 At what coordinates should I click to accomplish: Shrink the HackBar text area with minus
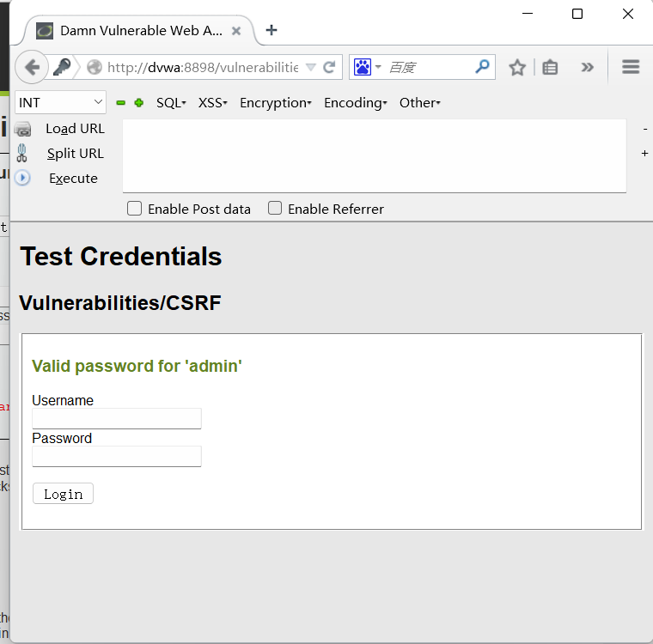coord(645,130)
